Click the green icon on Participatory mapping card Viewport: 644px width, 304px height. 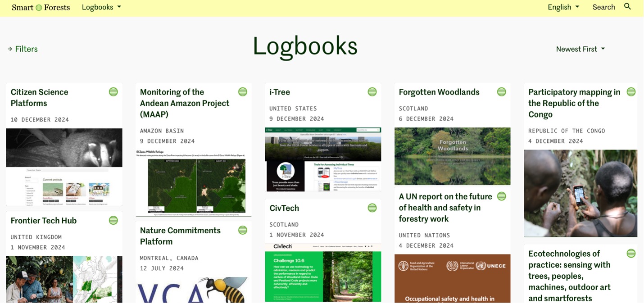point(631,92)
